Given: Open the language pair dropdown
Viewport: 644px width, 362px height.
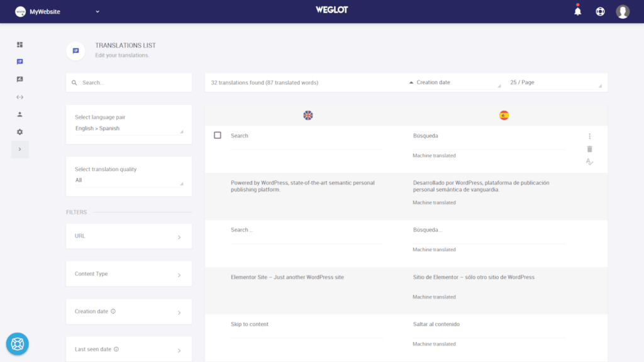Looking at the screenshot, I should click(129, 128).
